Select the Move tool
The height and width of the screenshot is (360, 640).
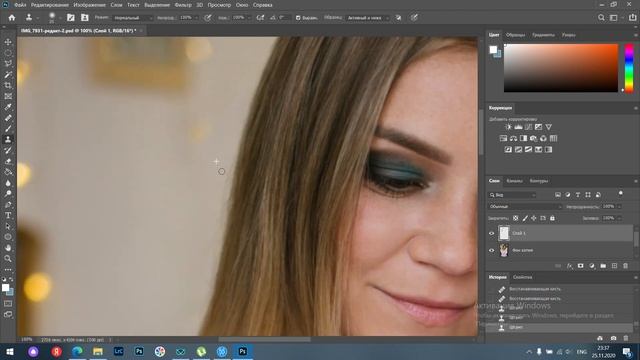8,42
